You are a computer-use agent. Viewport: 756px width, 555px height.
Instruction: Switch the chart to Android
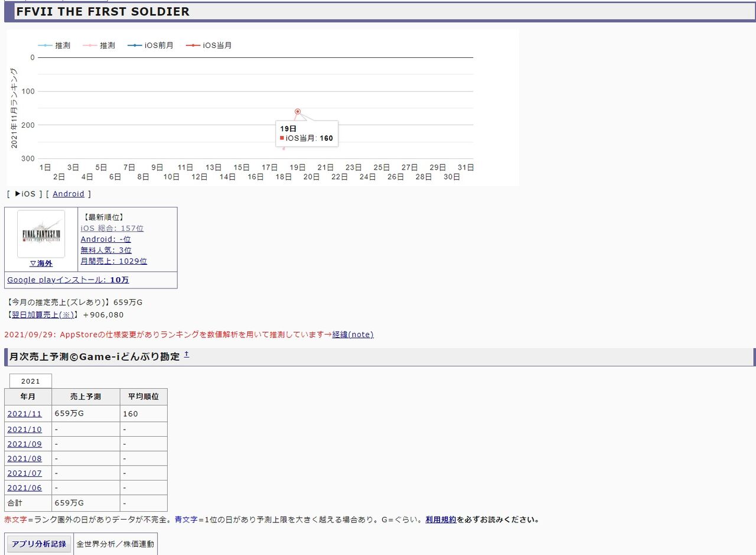pyautogui.click(x=69, y=194)
